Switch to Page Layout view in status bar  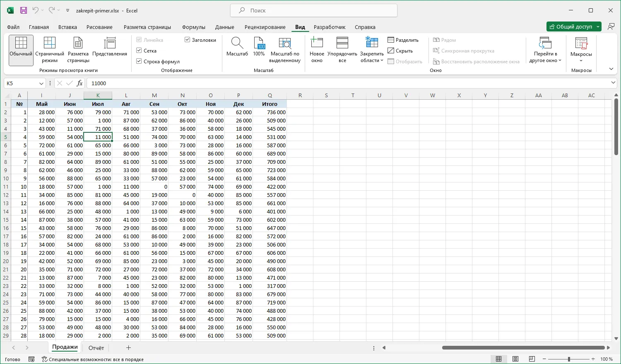pyautogui.click(x=515, y=359)
